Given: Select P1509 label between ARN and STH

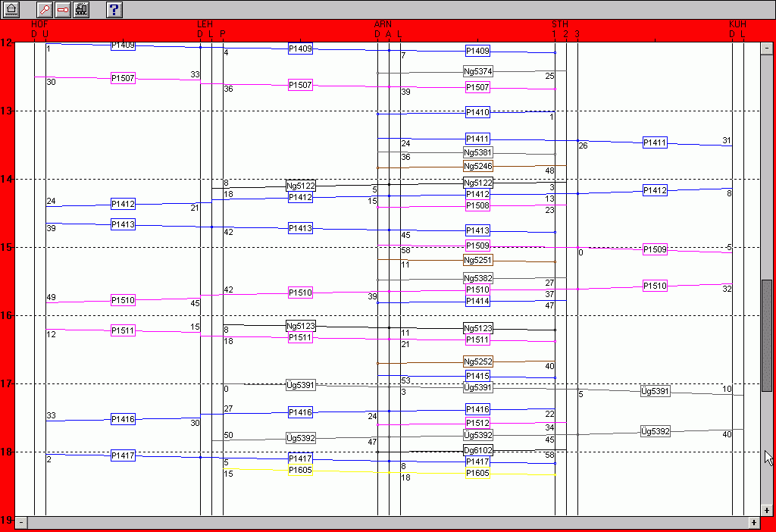Looking at the screenshot, I should 477,246.
